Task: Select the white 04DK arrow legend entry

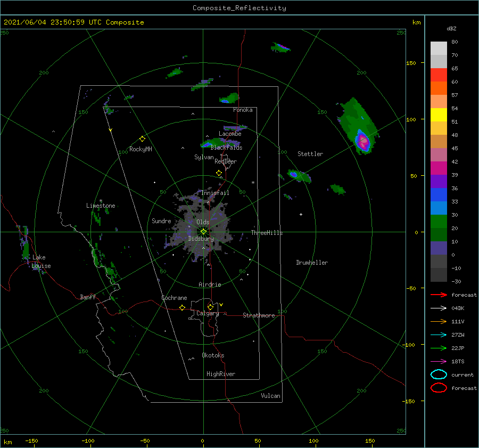Action: click(x=439, y=308)
